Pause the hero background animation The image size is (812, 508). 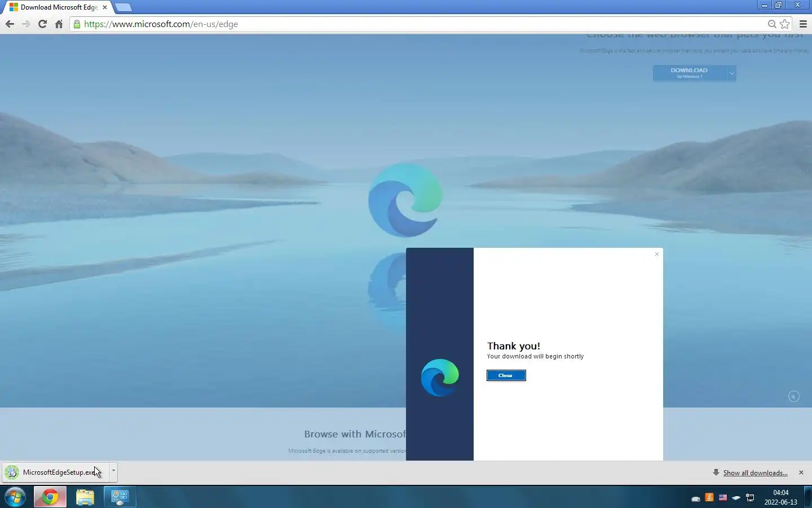(x=793, y=396)
